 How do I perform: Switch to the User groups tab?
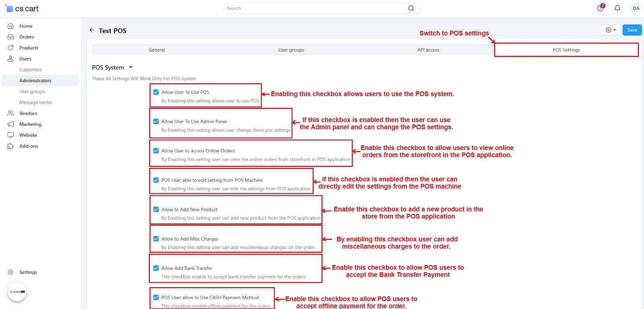[x=291, y=50]
